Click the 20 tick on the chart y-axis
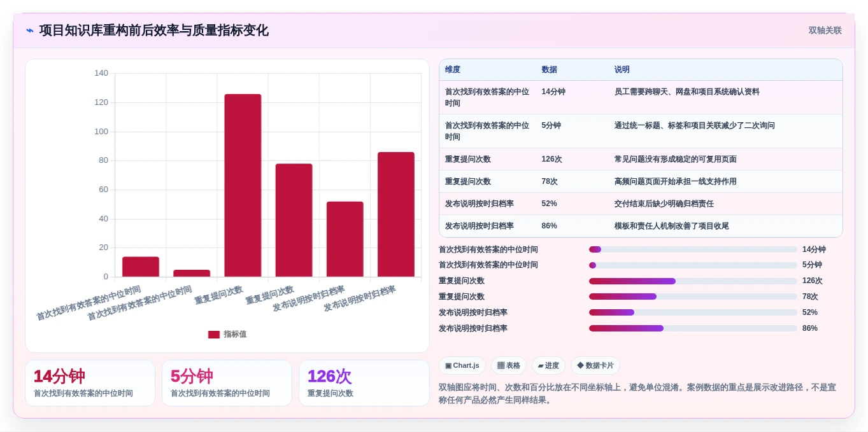Image resolution: width=868 pixels, height=432 pixels. (x=104, y=247)
